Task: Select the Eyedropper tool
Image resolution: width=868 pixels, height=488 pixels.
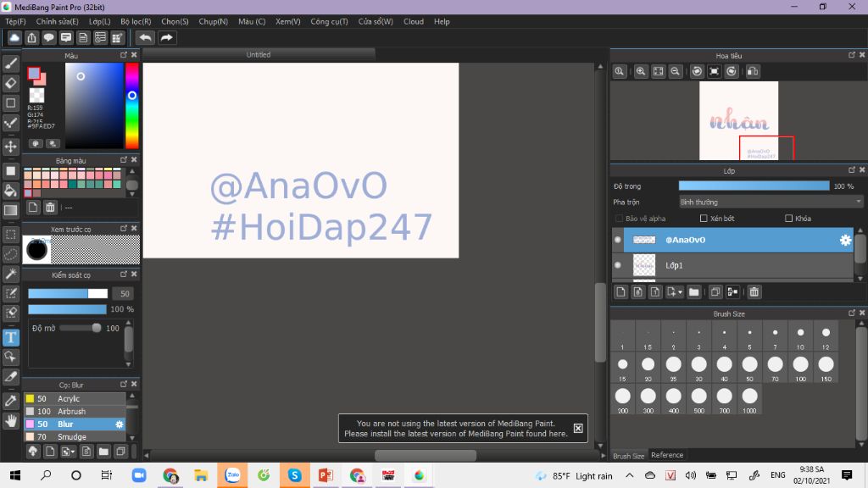Action: (x=10, y=401)
